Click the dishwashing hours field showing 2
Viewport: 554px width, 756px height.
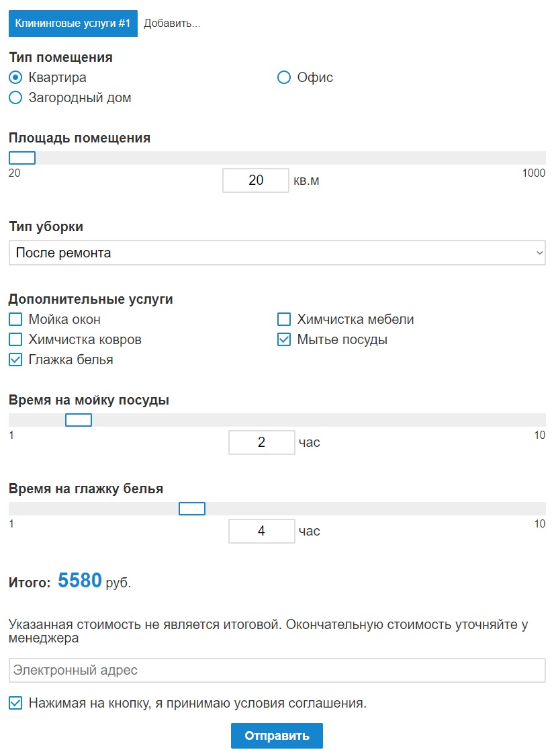point(261,442)
